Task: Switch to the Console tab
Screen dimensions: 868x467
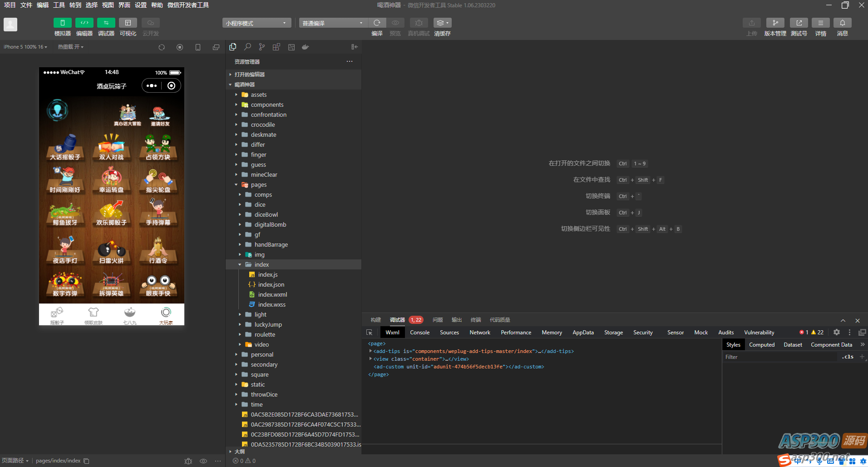Action: tap(419, 333)
